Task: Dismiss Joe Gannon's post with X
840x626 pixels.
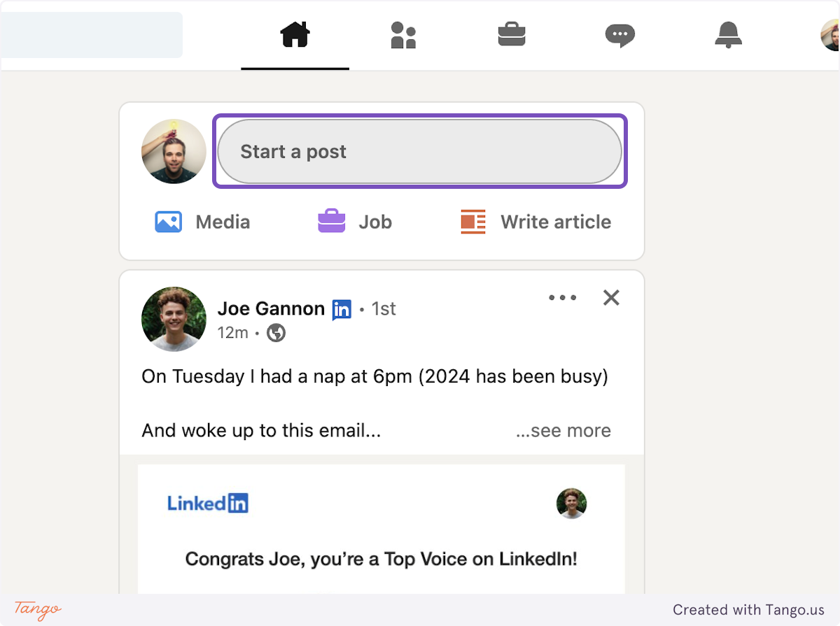Action: point(611,298)
